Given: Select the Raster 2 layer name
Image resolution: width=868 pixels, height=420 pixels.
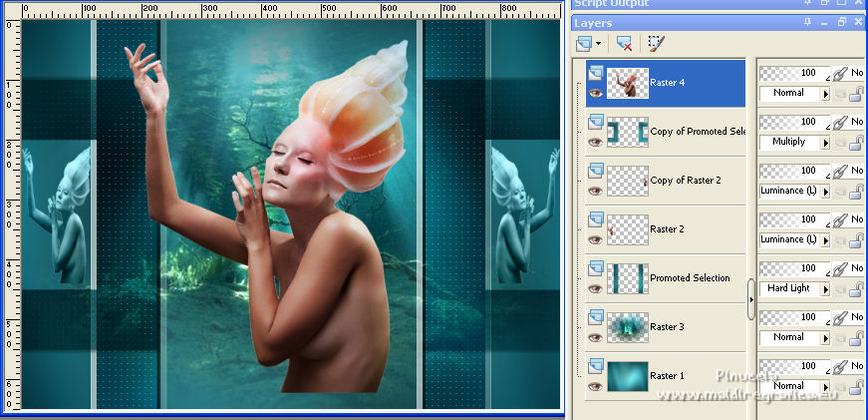Looking at the screenshot, I should pos(667,228).
